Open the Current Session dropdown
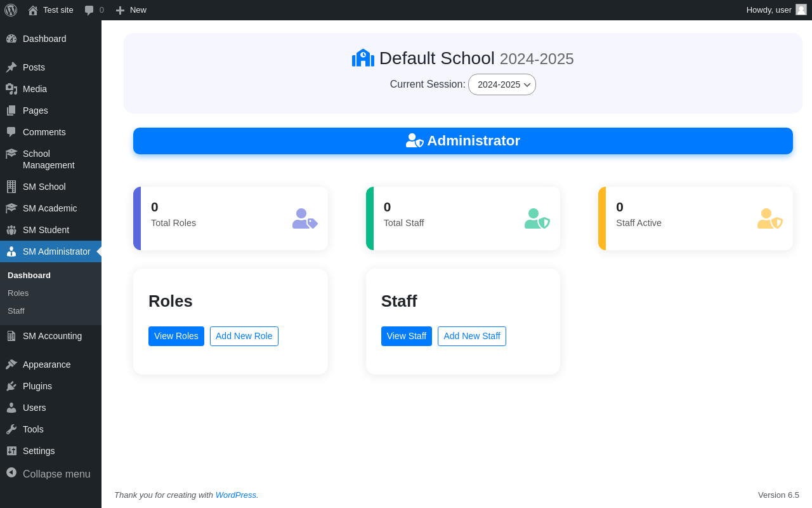Image resolution: width=812 pixels, height=508 pixels. 502,84
